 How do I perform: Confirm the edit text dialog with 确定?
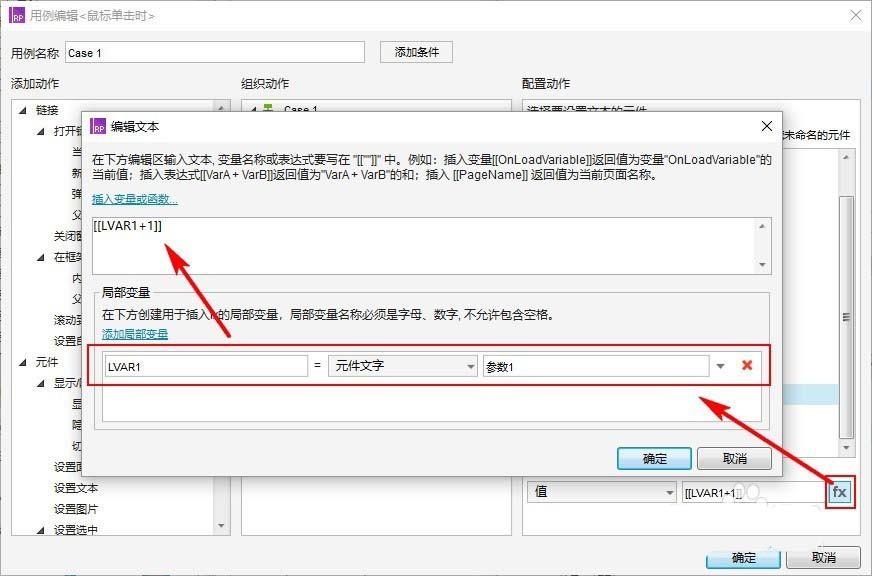click(654, 458)
